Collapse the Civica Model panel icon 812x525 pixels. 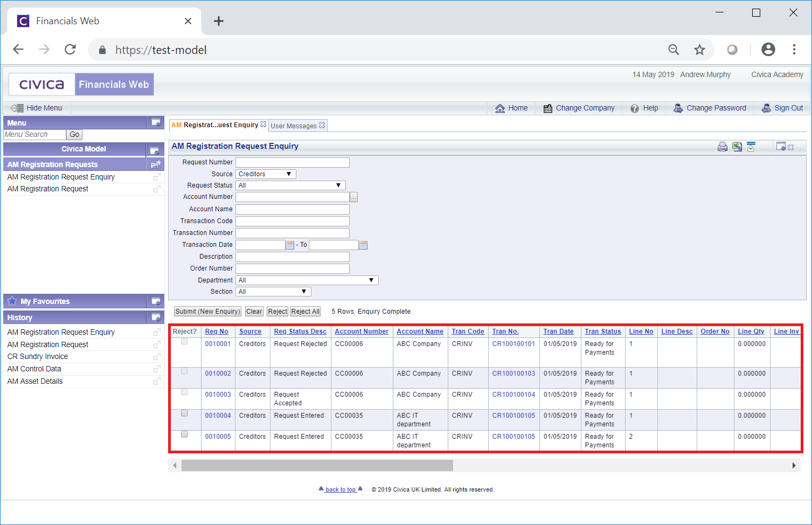tap(154, 150)
